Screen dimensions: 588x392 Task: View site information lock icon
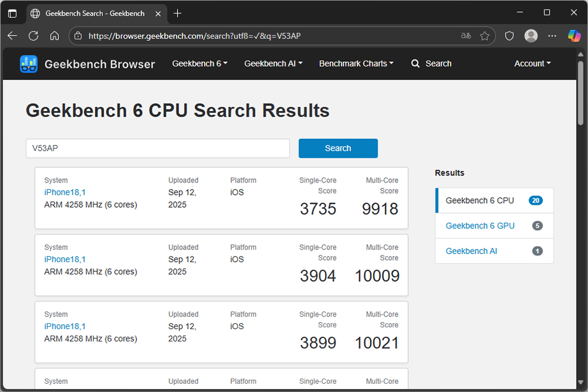coord(78,36)
